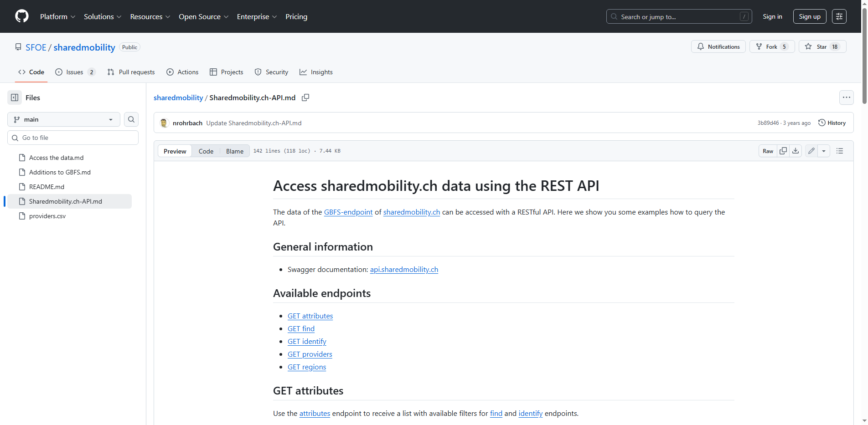The height and width of the screenshot is (425, 868).
Task: Open Notifications from the bell button
Action: pyautogui.click(x=718, y=46)
